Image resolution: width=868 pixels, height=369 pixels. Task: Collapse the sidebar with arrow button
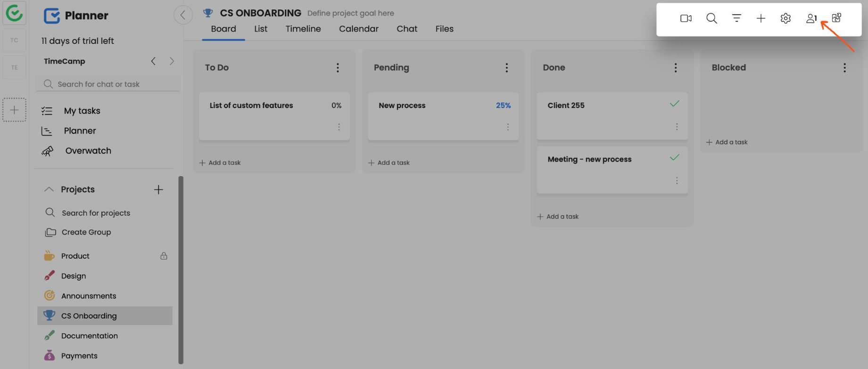click(183, 15)
